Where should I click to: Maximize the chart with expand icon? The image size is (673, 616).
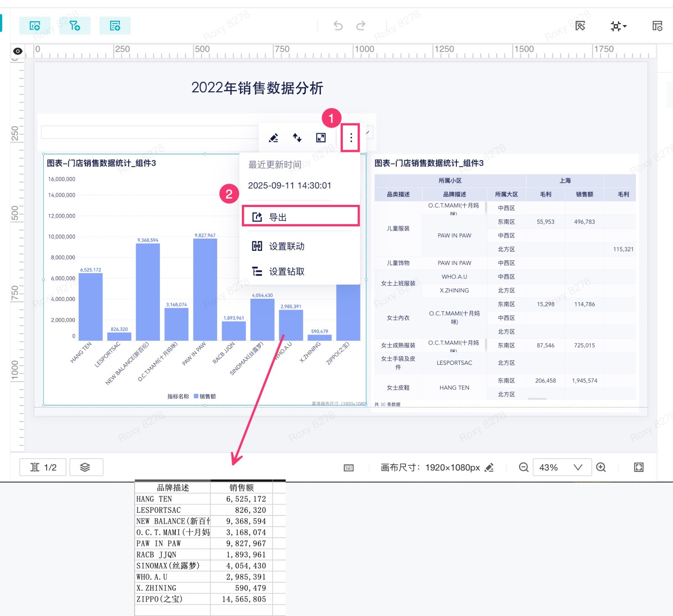click(321, 138)
